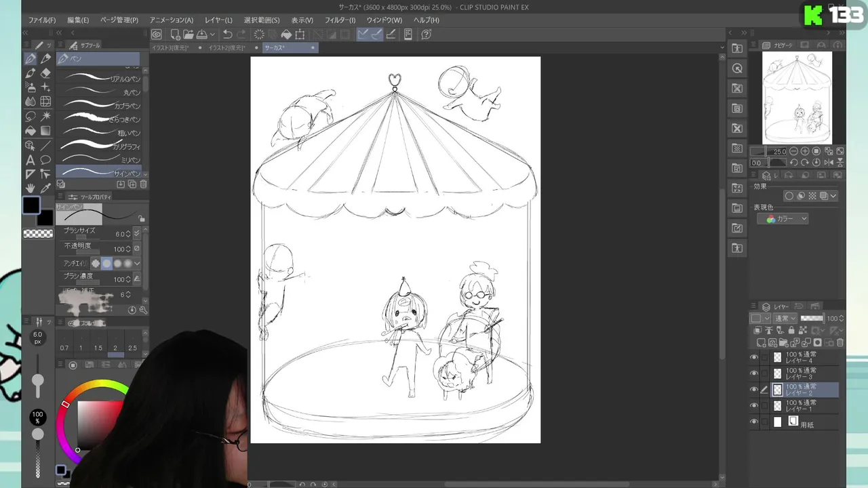Open the blend mode 通常 dropdown

pos(785,318)
